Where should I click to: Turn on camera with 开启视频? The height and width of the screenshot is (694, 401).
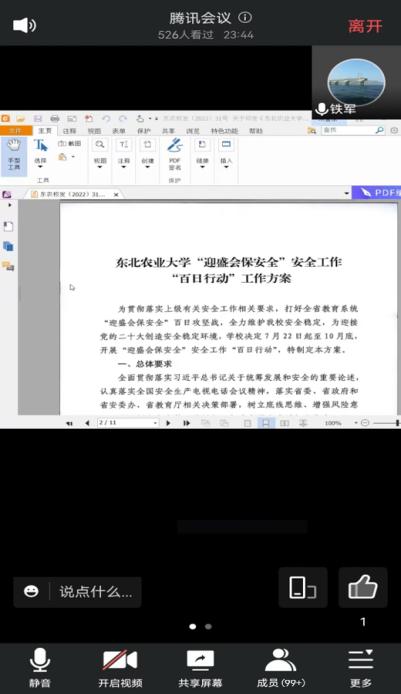120,667
